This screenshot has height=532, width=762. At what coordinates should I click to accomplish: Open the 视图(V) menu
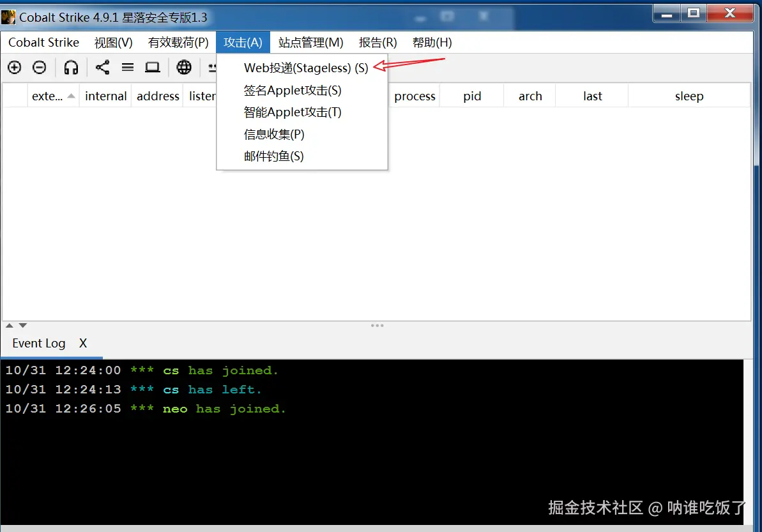click(113, 43)
